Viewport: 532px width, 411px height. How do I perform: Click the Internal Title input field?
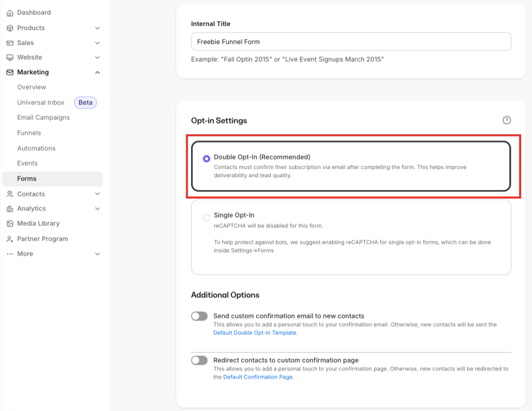pyautogui.click(x=351, y=41)
